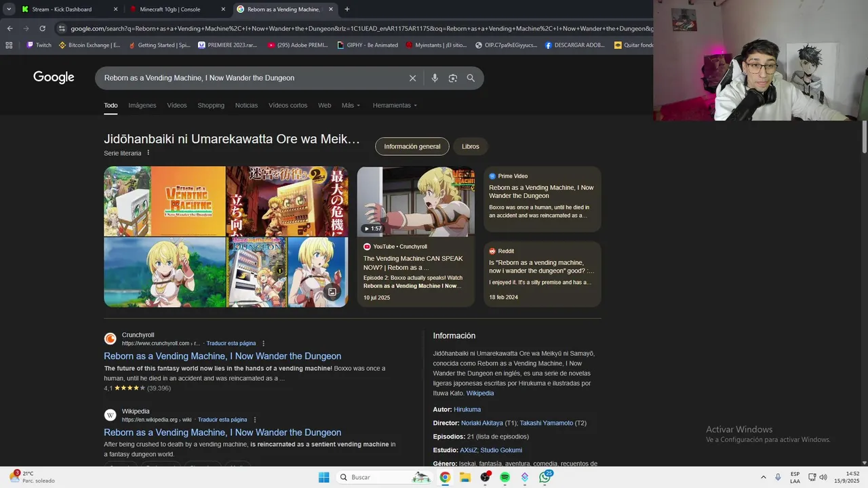Open the Bitcoin Exchange bookmark
Screen dimensions: 868x488
(90, 45)
